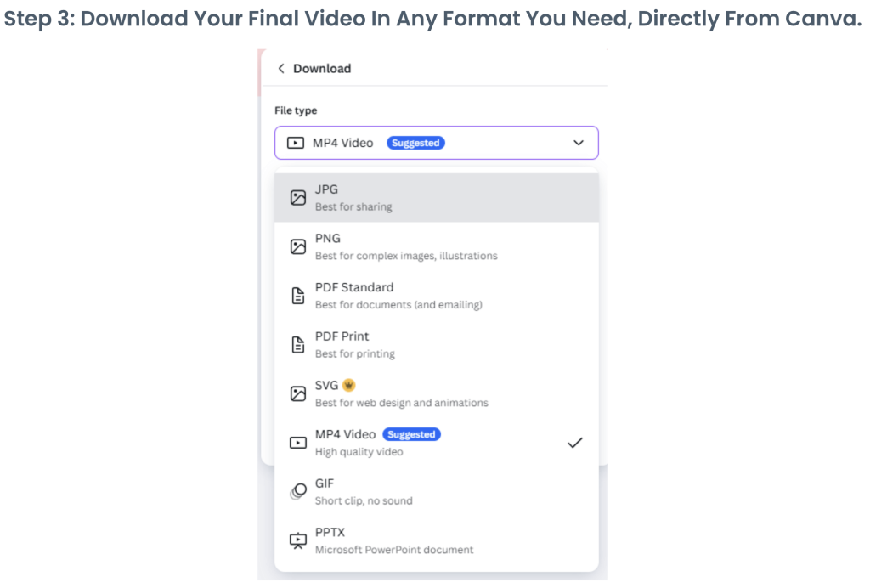Collapse the File type dropdown chevron
This screenshot has width=870, height=588.
pos(579,143)
